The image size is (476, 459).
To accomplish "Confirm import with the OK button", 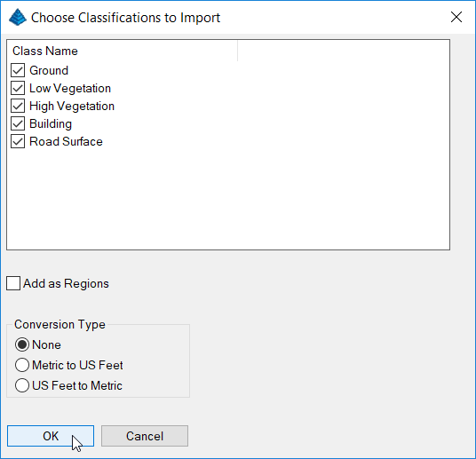I will point(51,436).
